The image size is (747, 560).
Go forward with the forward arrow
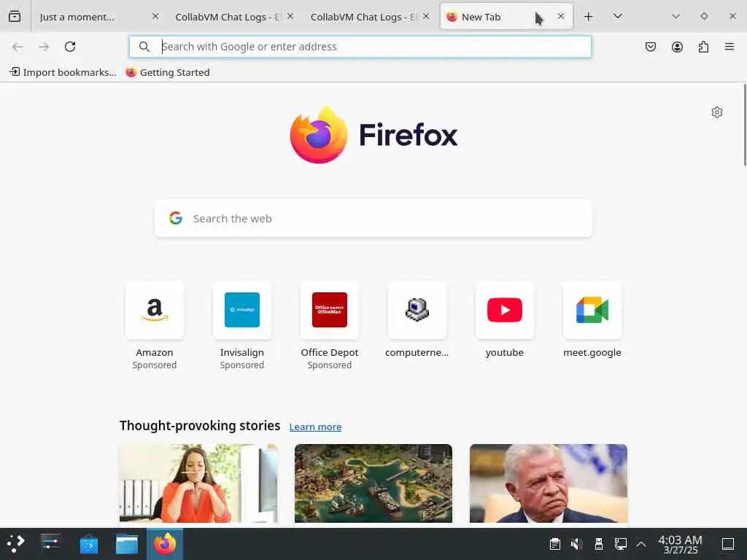click(x=44, y=47)
